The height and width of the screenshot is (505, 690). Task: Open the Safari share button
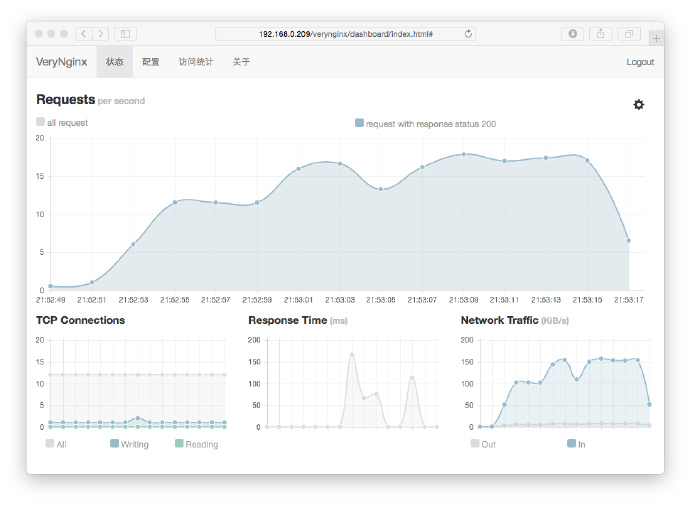601,34
